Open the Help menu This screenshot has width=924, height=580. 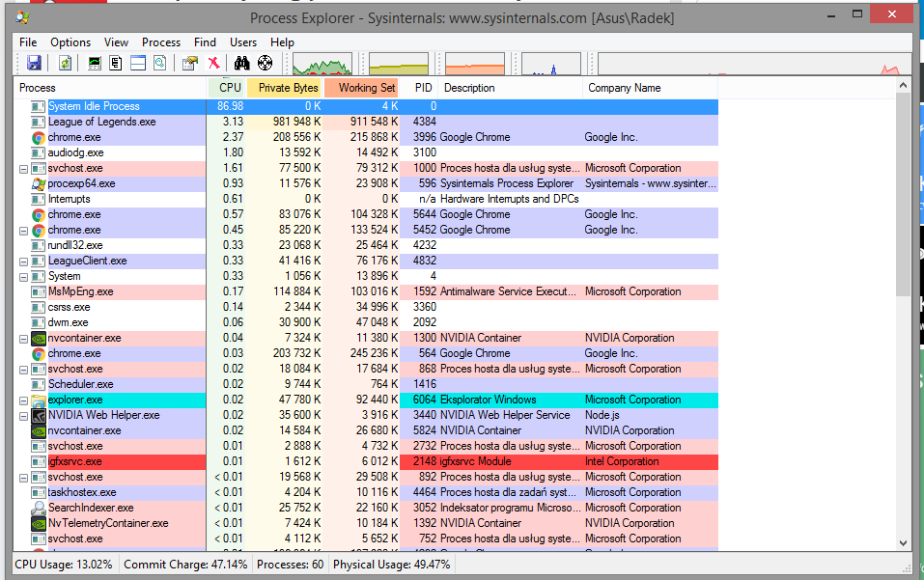(x=282, y=42)
